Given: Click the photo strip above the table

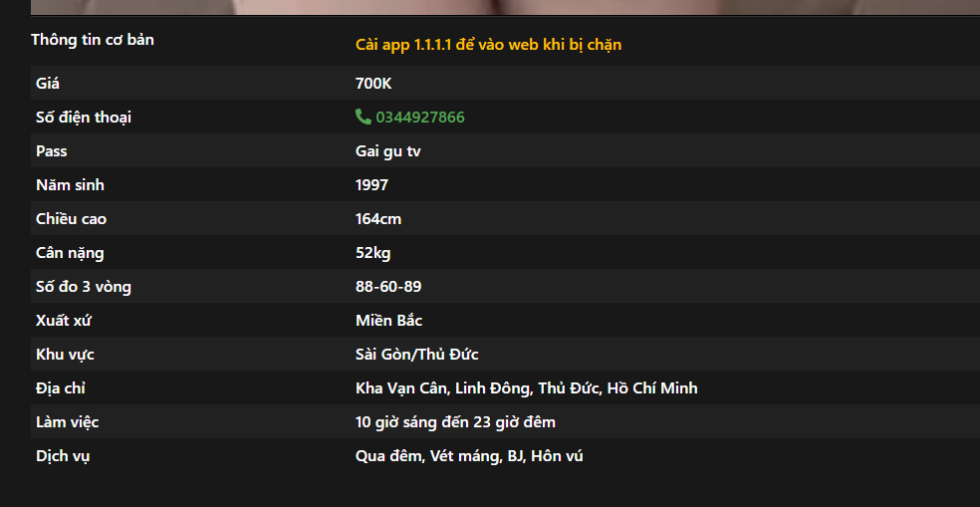Looking at the screenshot, I should (x=505, y=7).
